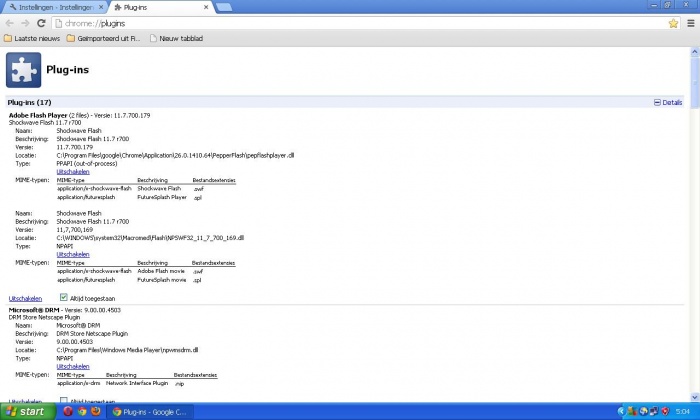Click the page scrollbar down arrow
Screen dimensions: 700x420
(x=695, y=397)
